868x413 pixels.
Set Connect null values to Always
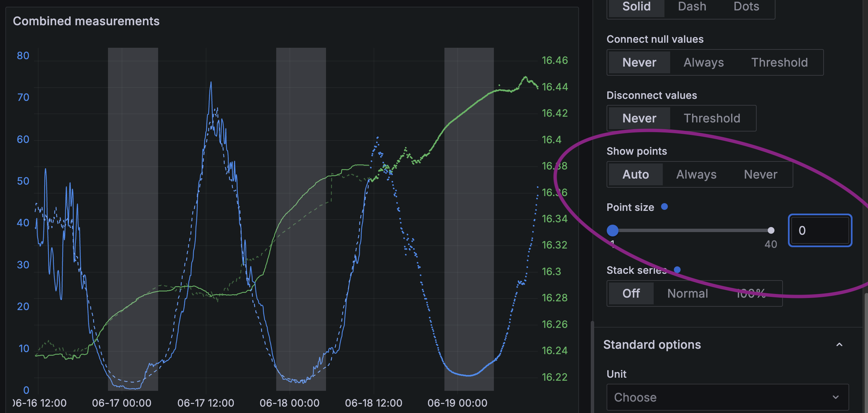(x=703, y=62)
